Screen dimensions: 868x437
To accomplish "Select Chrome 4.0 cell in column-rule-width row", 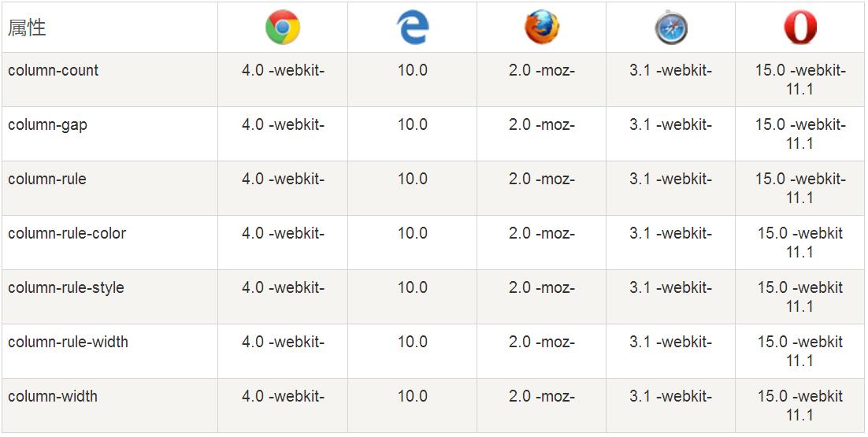I will [x=282, y=350].
